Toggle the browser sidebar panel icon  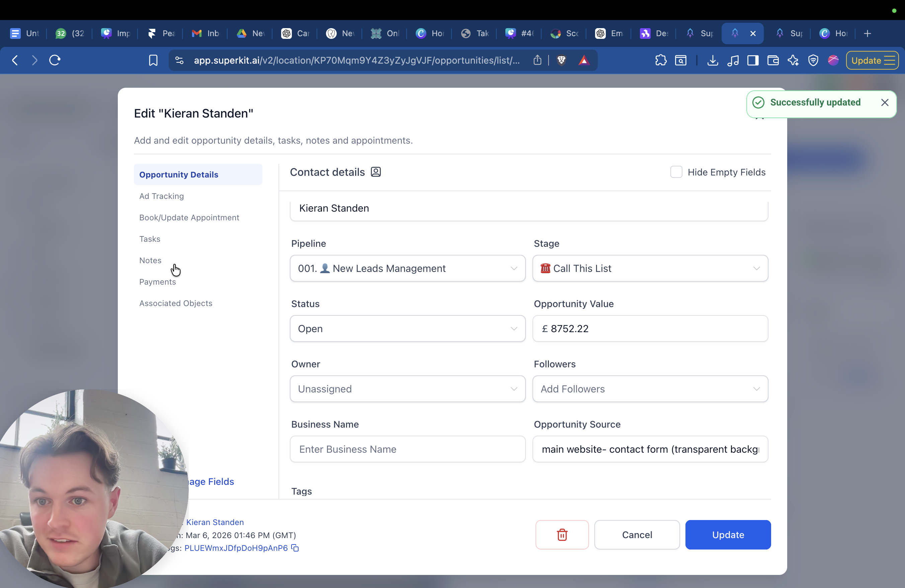pos(752,61)
